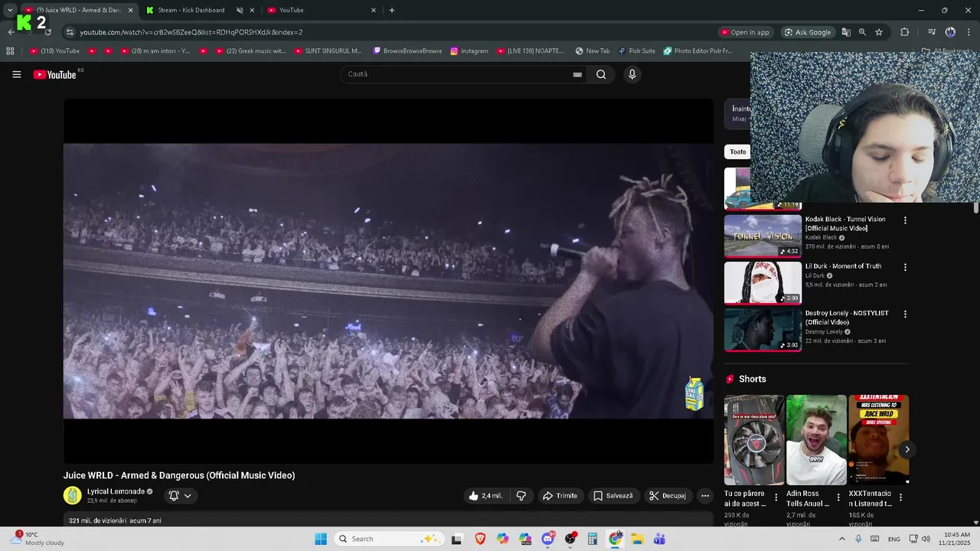This screenshot has height=551, width=980.
Task: Go to the YouTube home logo
Action: pos(55,74)
